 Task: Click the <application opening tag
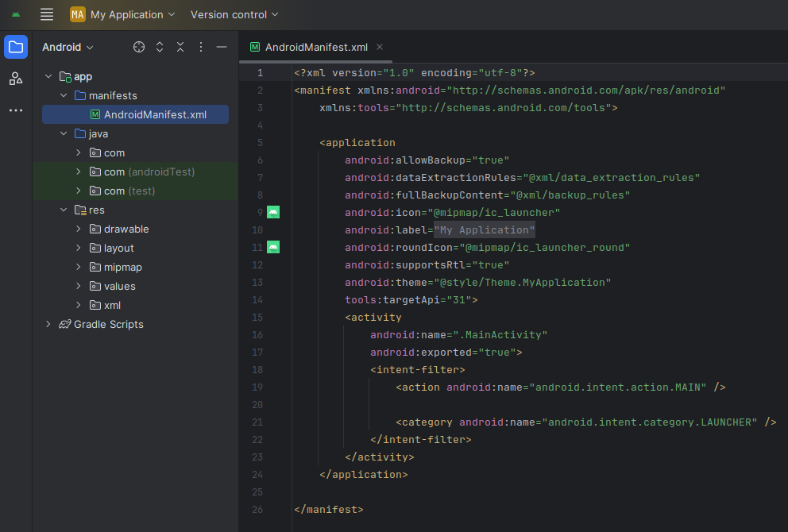pos(357,143)
